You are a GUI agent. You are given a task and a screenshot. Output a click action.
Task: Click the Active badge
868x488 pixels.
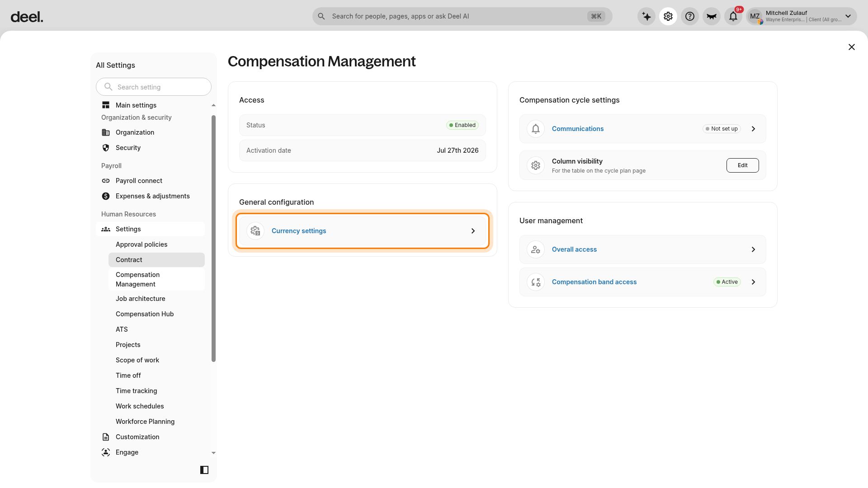[727, 282]
